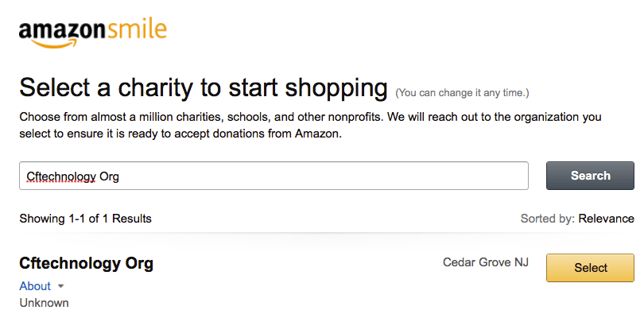
Task: Expand the triangle next to About
Action: [x=60, y=286]
